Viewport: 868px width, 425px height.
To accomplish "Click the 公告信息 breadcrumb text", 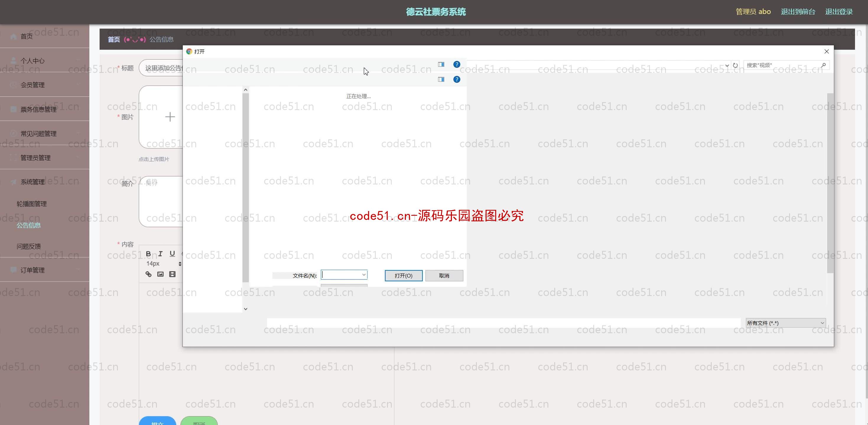I will pyautogui.click(x=162, y=39).
